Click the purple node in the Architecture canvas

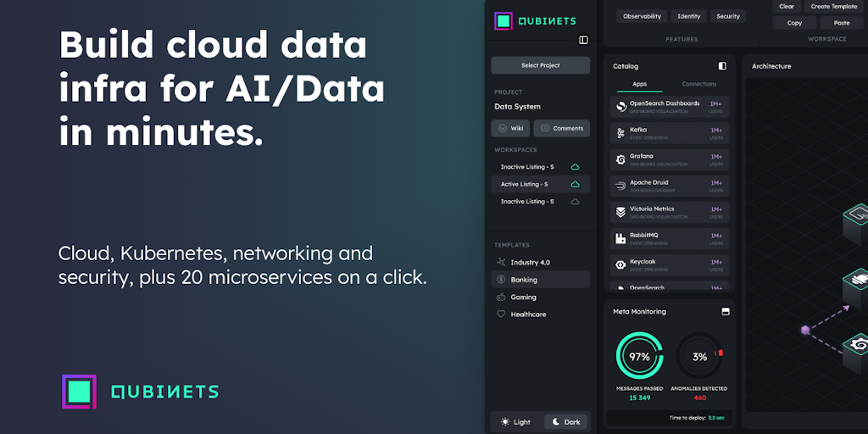click(x=805, y=331)
